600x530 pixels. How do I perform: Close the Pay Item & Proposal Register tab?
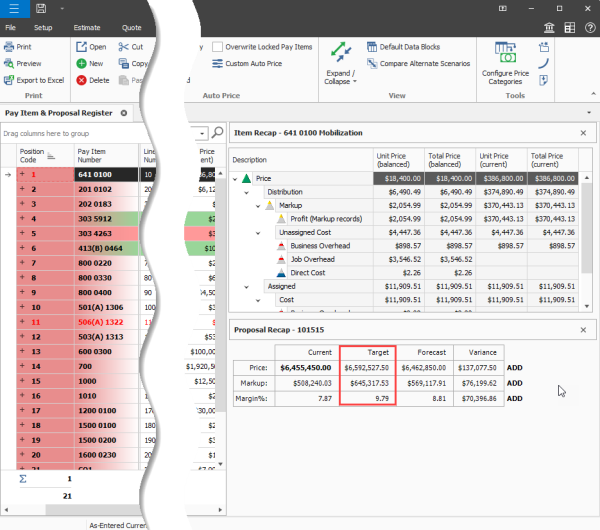(x=124, y=113)
